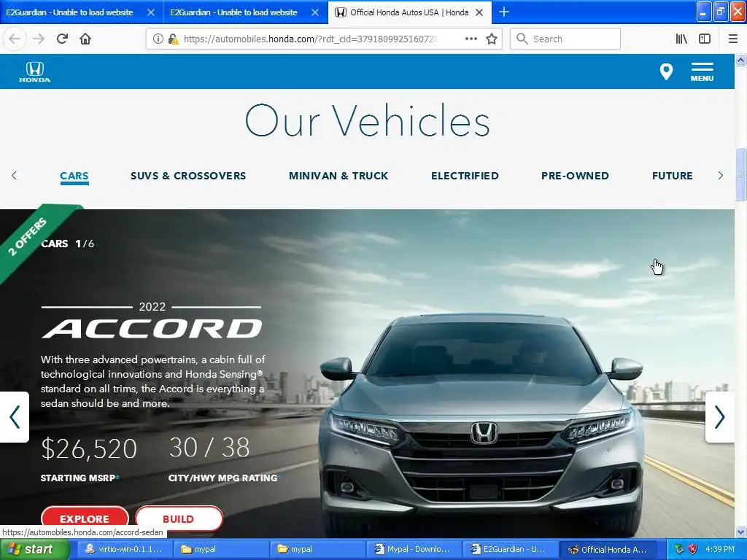Click the 2 OFFERS green ribbon
Image resolution: width=747 pixels, height=560 pixels.
tap(28, 237)
